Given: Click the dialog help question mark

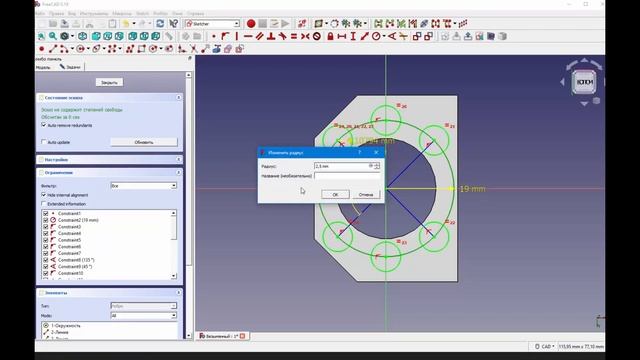Looking at the screenshot, I should click(360, 152).
